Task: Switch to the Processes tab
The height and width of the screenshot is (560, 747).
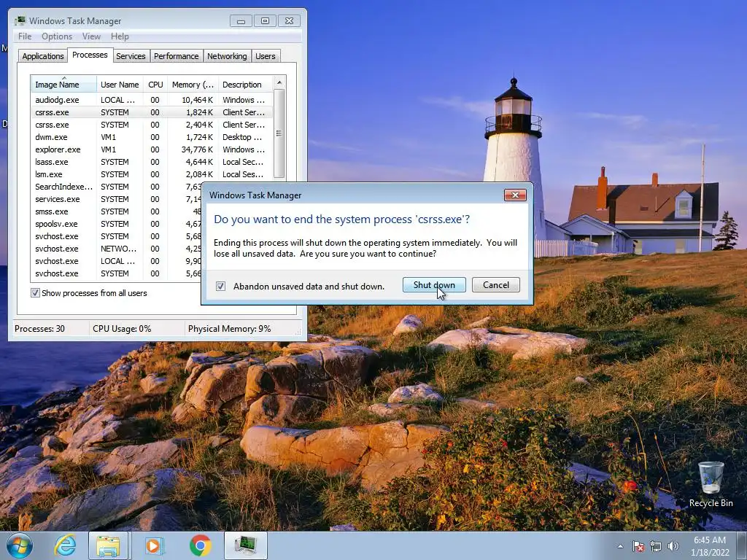Action: coord(90,55)
